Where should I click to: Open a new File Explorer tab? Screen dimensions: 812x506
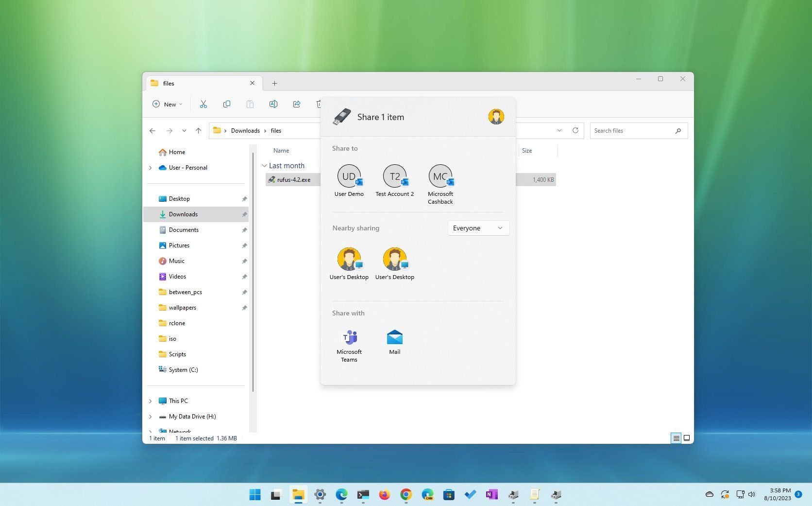[274, 83]
